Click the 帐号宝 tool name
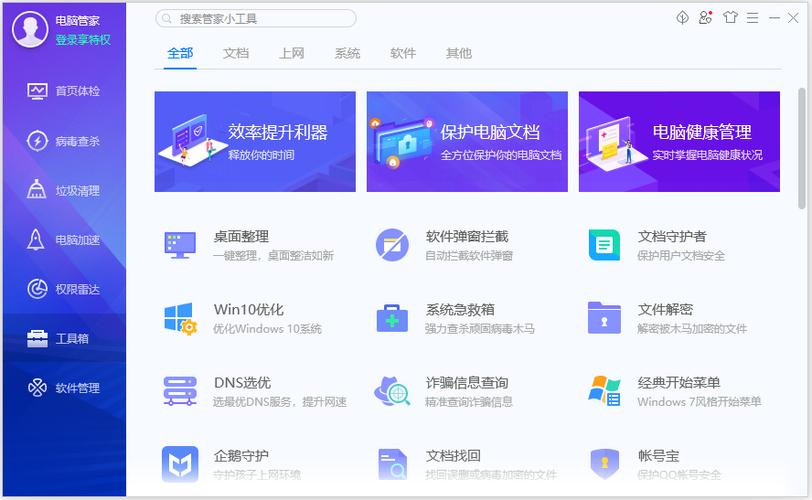 pyautogui.click(x=659, y=456)
